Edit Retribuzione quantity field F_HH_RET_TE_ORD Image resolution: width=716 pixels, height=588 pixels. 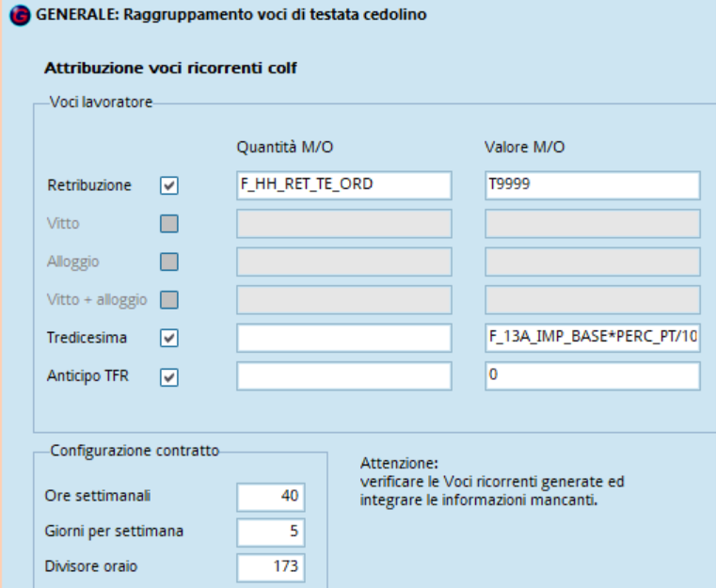343,185
